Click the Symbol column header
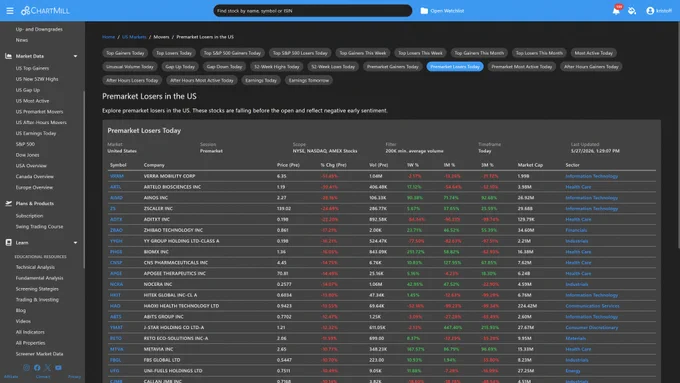Viewport: 680px width, 383px height. coord(118,165)
